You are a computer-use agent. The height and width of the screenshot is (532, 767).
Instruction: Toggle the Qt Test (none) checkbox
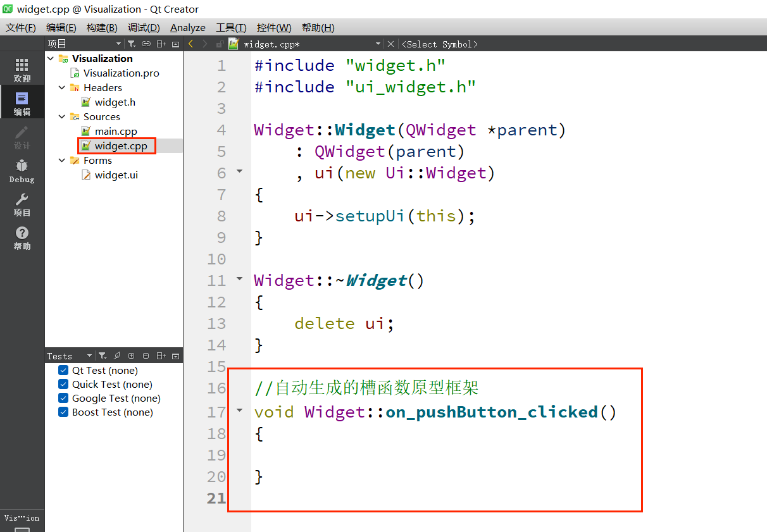[63, 370]
